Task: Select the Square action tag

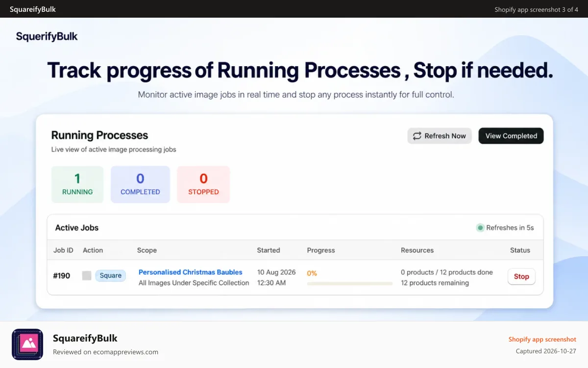Action: click(x=110, y=276)
